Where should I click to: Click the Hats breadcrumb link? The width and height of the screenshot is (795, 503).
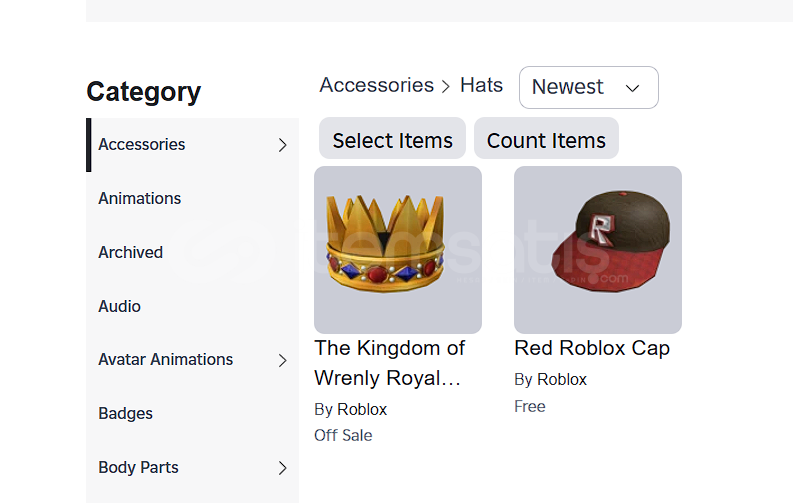point(481,85)
